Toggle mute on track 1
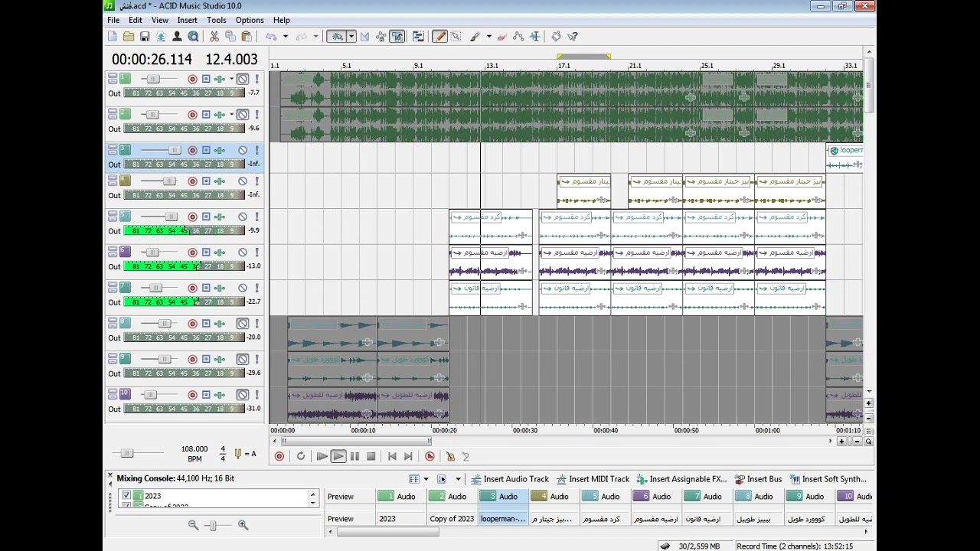 [x=243, y=79]
